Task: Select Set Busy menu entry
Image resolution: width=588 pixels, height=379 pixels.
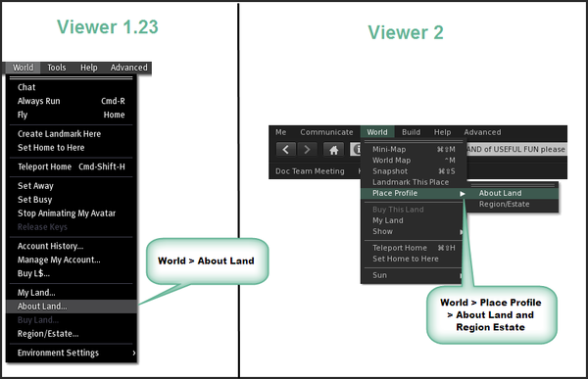Action: coord(72,200)
